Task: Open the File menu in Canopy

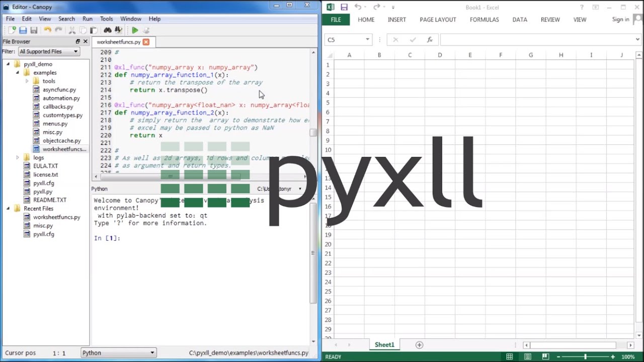Action: (10, 19)
